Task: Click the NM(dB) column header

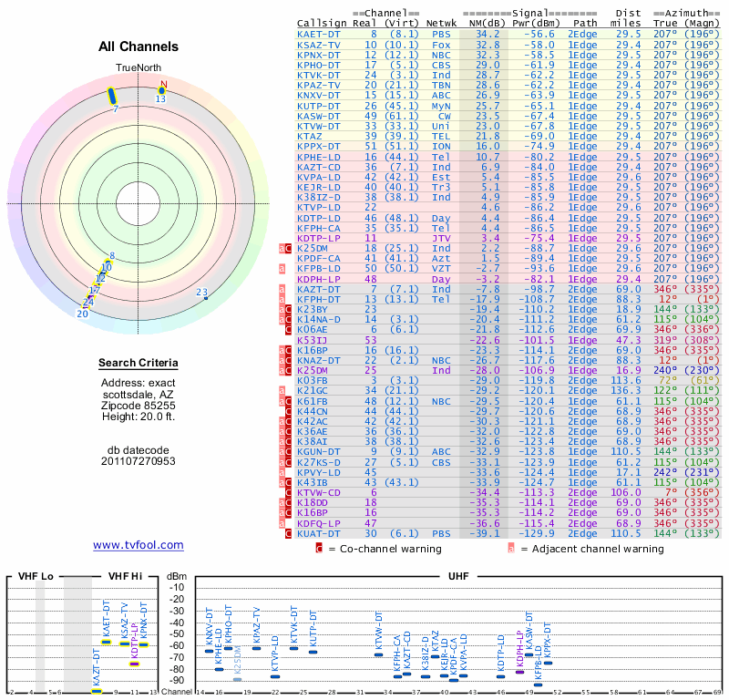Action: pyautogui.click(x=488, y=24)
